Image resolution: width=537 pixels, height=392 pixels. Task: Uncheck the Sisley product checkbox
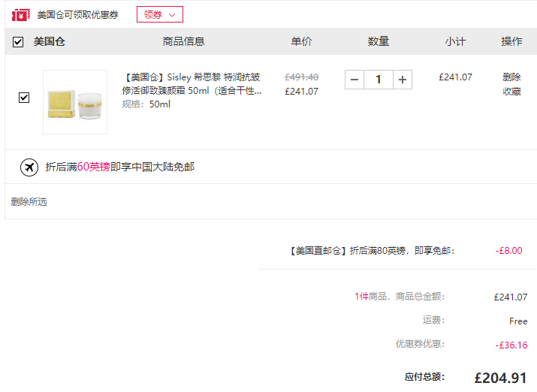point(24,98)
